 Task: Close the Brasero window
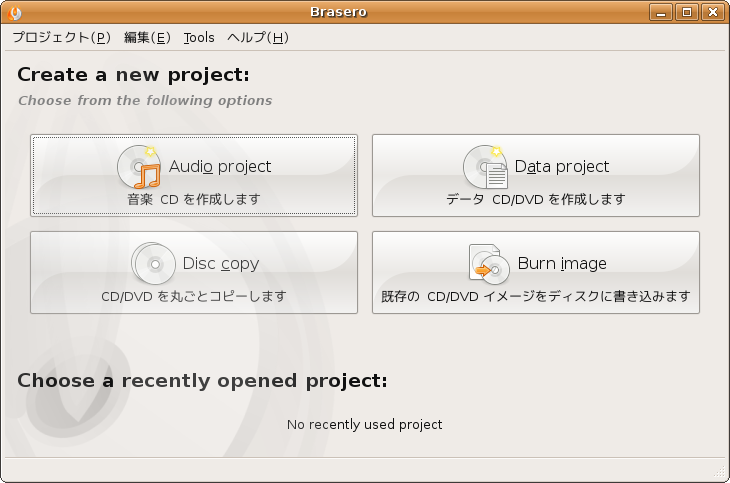click(x=713, y=12)
